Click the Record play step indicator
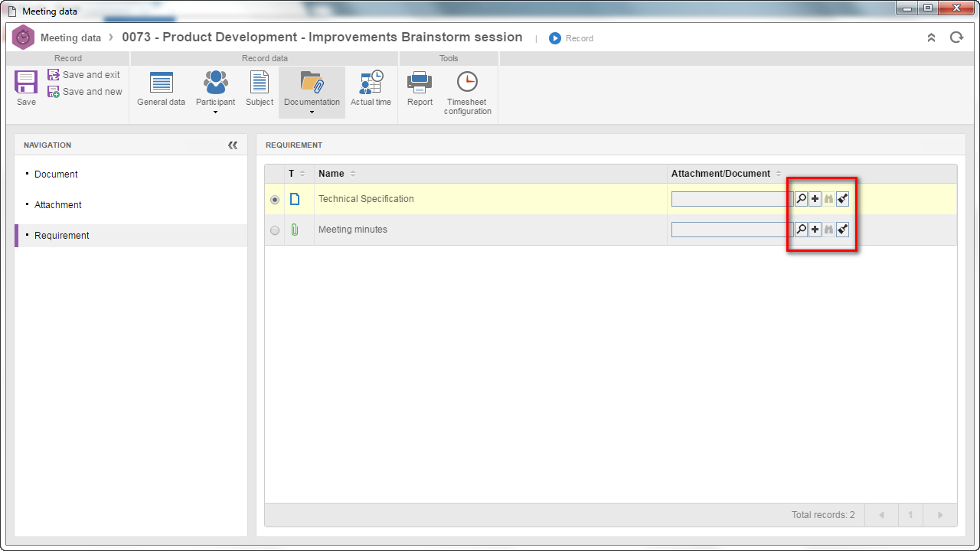Screen dimensions: 980x551 [x=571, y=38]
